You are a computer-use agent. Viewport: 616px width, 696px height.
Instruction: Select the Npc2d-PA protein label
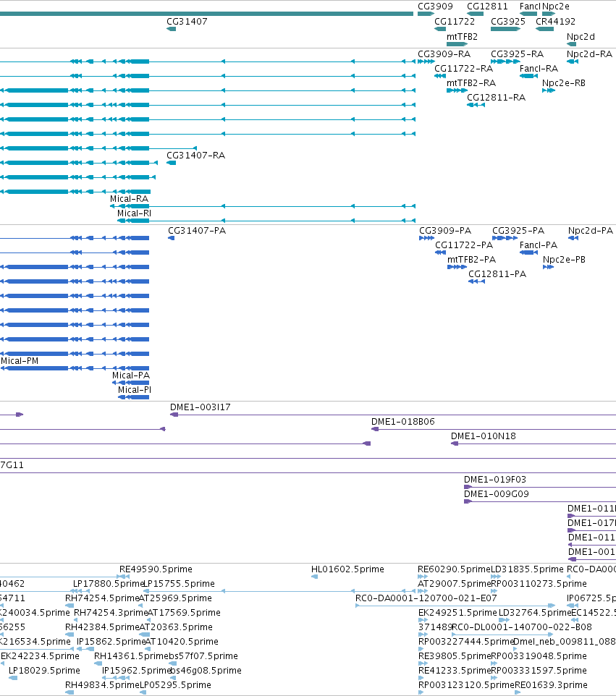click(x=590, y=231)
